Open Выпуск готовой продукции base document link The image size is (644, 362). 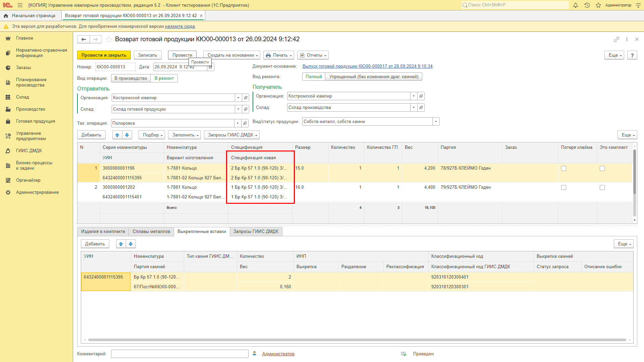367,66
